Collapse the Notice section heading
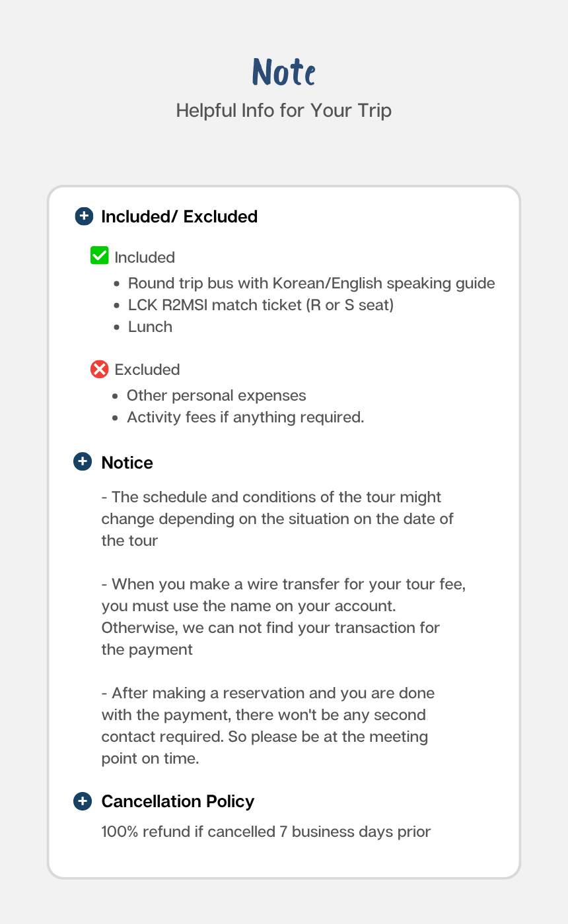The width and height of the screenshot is (568, 924). point(127,463)
